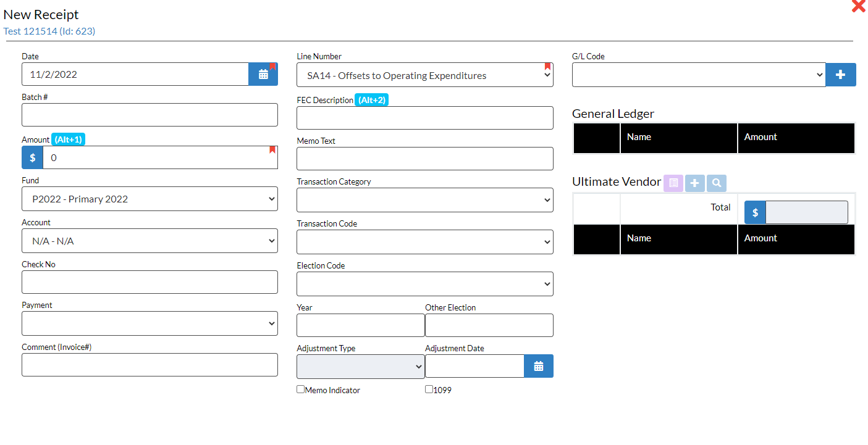Open the Adjustment Type dropdown
The height and width of the screenshot is (445, 868).
pos(361,367)
